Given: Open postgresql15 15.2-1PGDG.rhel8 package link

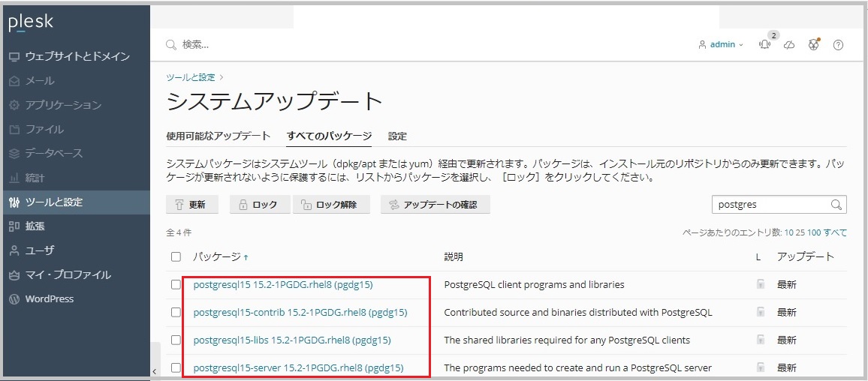Looking at the screenshot, I should 283,285.
